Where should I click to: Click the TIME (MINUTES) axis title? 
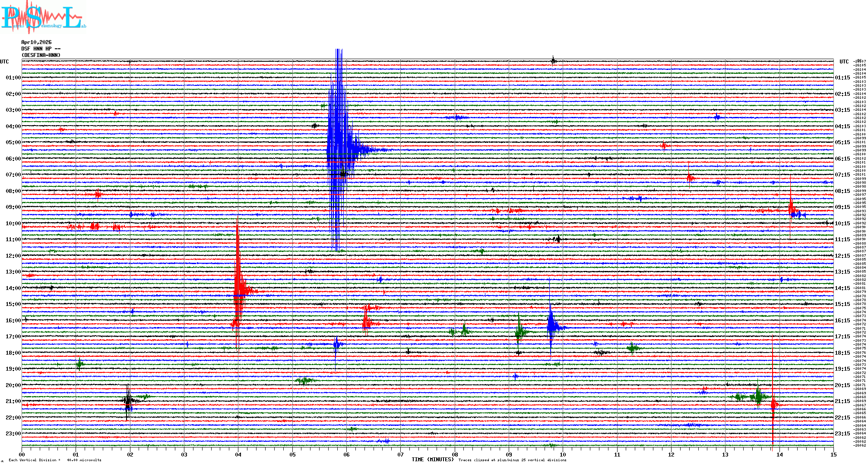pyautogui.click(x=433, y=460)
